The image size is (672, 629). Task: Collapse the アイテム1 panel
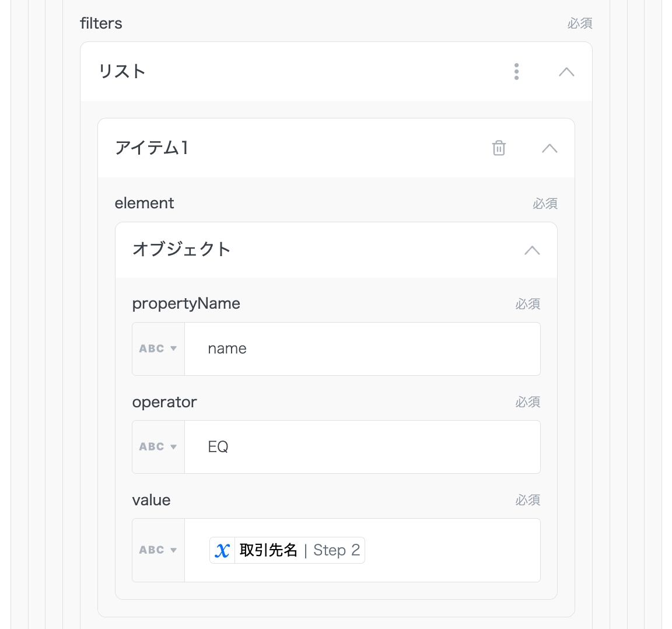coord(549,148)
